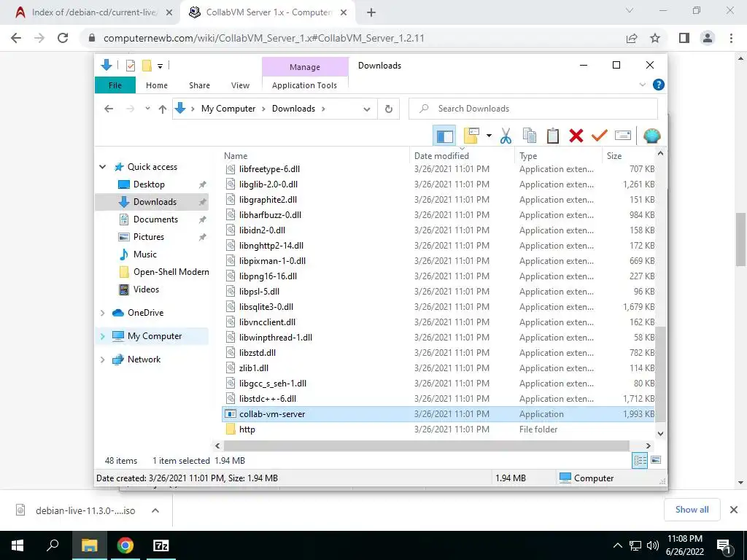Copy selection using the copy icon
Screen dimensions: 747x560
[x=530, y=136]
